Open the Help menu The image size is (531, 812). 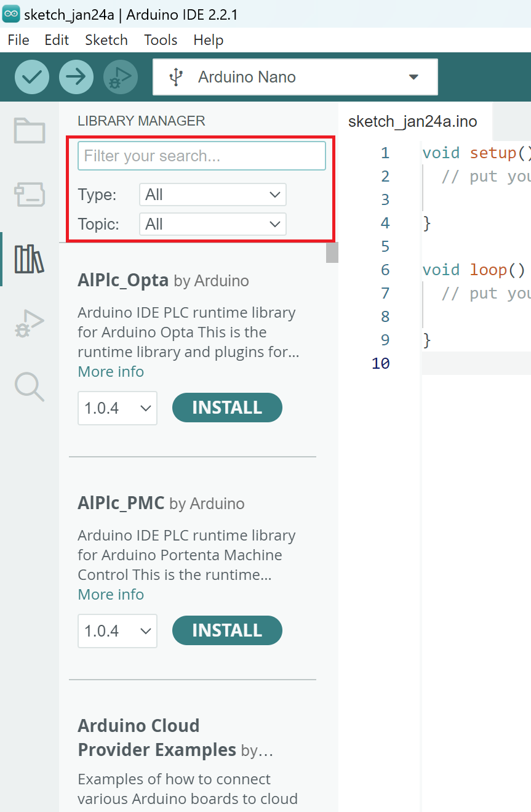pyautogui.click(x=209, y=40)
